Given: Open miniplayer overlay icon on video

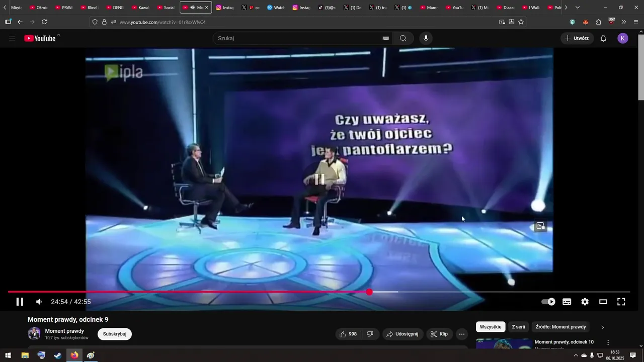Looking at the screenshot, I should 540,226.
